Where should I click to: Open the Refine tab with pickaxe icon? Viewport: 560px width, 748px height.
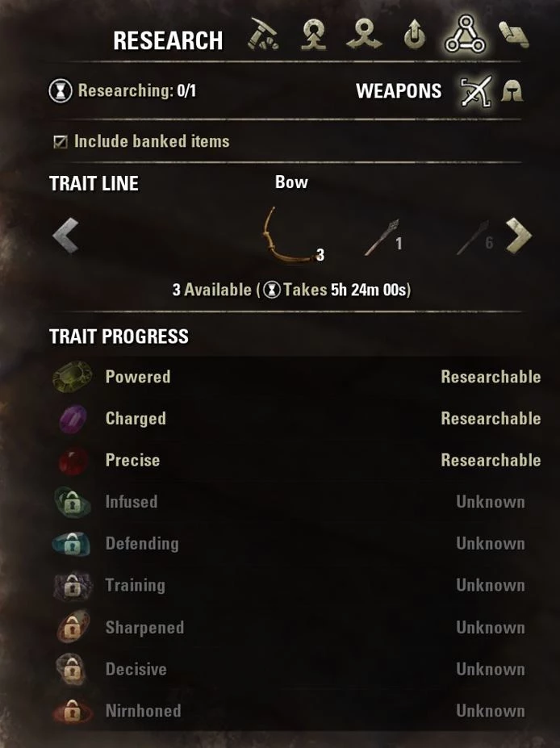pyautogui.click(x=263, y=35)
